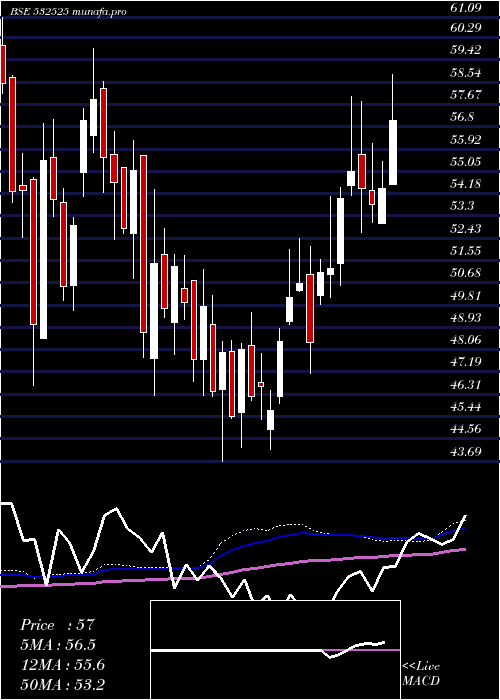Click the 48.93 price value
This screenshot has height=700, width=500.
pyautogui.click(x=466, y=317)
